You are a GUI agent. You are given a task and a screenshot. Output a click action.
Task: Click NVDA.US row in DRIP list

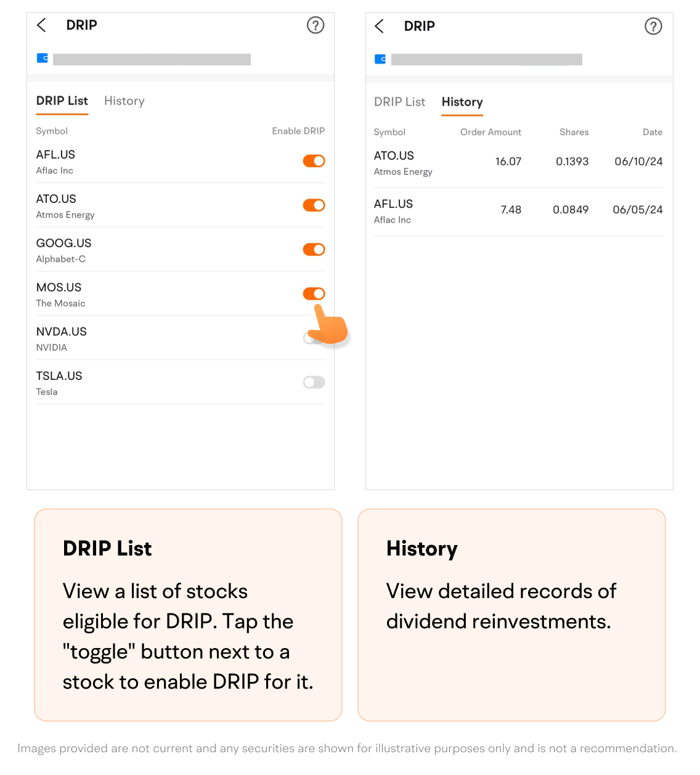154,338
